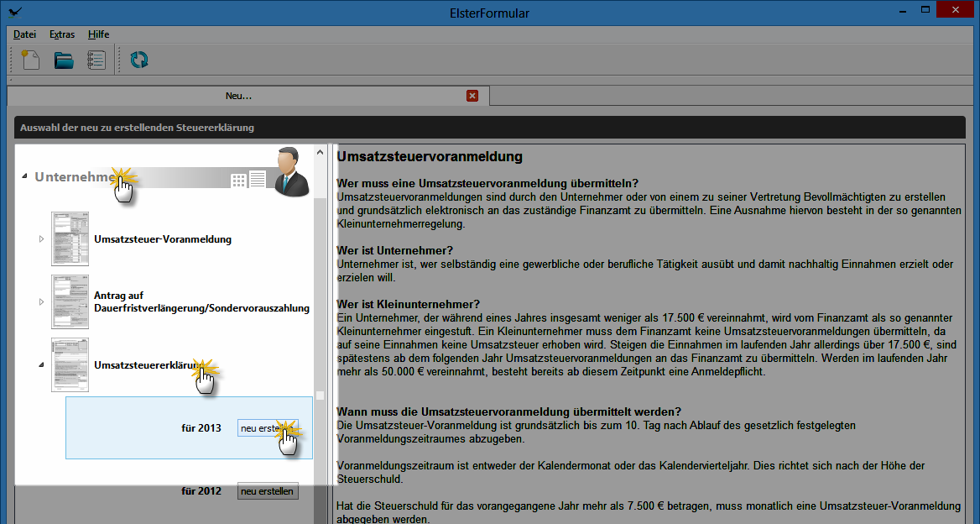The height and width of the screenshot is (524, 980).
Task: Click the ElsterFormular bird logo in title bar
Action: tap(15, 12)
